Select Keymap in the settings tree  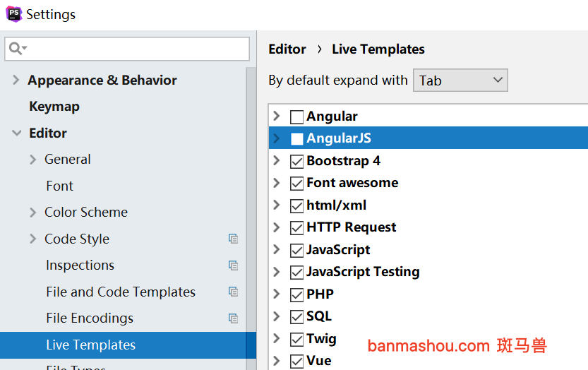(x=54, y=107)
